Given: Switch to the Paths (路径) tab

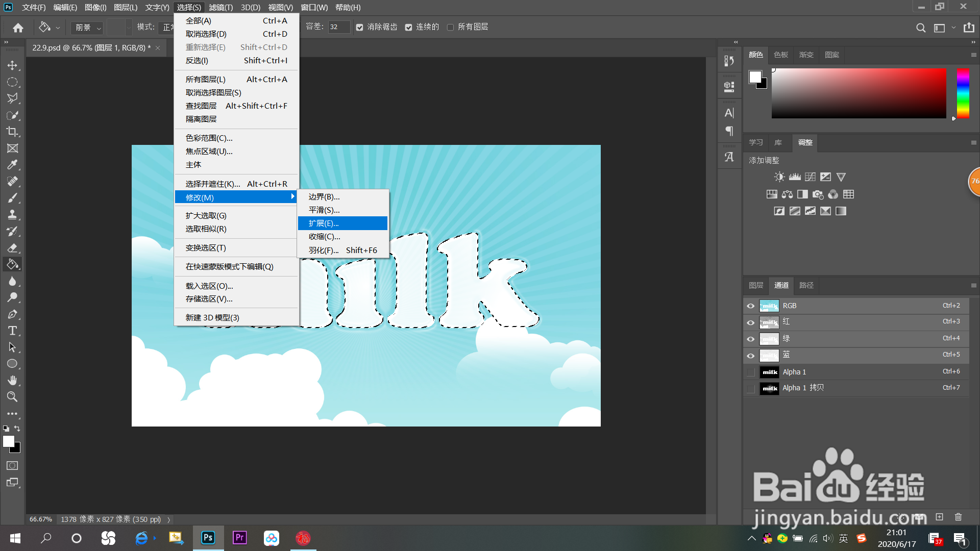Looking at the screenshot, I should (806, 285).
